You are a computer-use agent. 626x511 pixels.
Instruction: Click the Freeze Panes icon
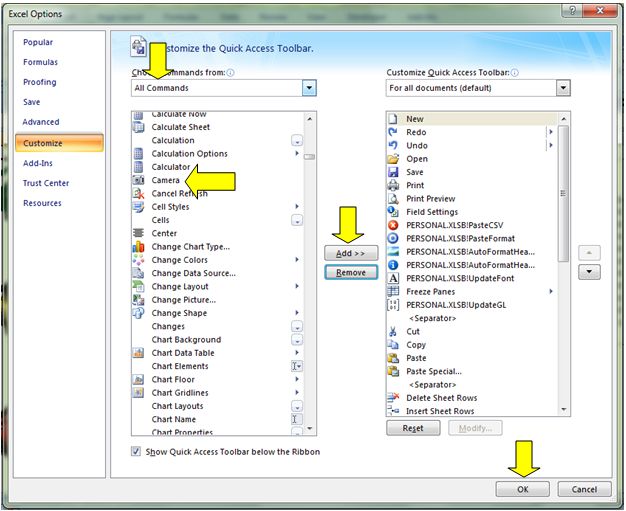point(393,291)
